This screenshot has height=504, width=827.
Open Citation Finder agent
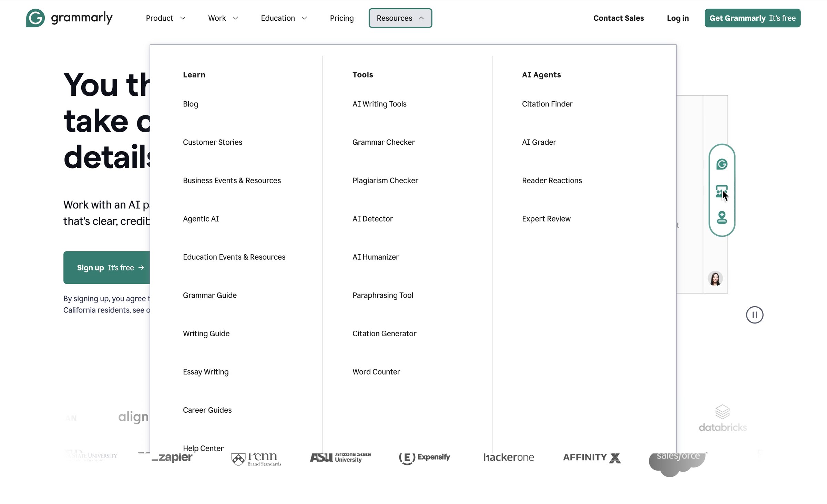tap(547, 104)
